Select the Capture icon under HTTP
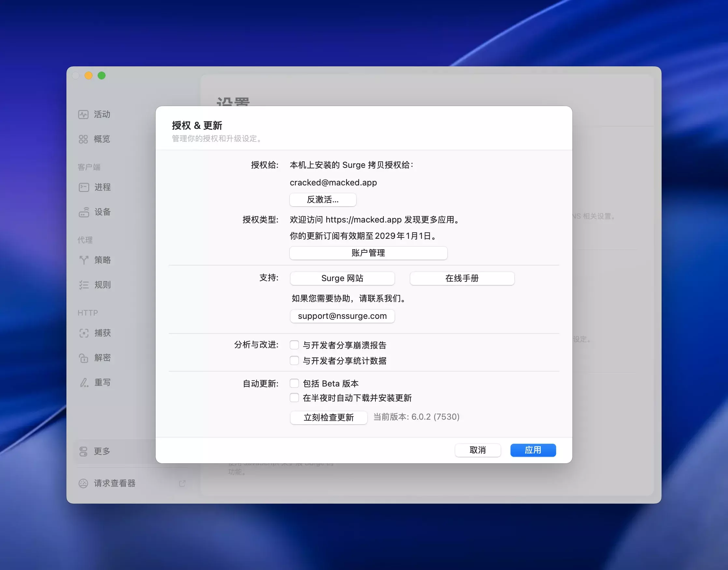The height and width of the screenshot is (570, 728). [84, 333]
